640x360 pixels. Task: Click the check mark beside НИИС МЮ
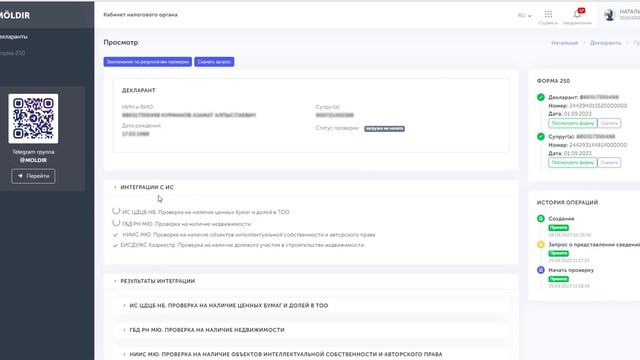[116, 235]
